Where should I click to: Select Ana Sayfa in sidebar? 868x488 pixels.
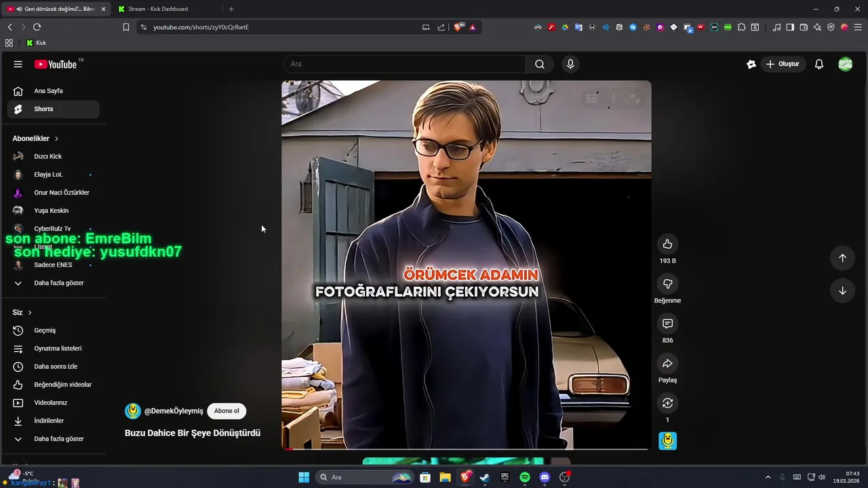click(x=54, y=91)
